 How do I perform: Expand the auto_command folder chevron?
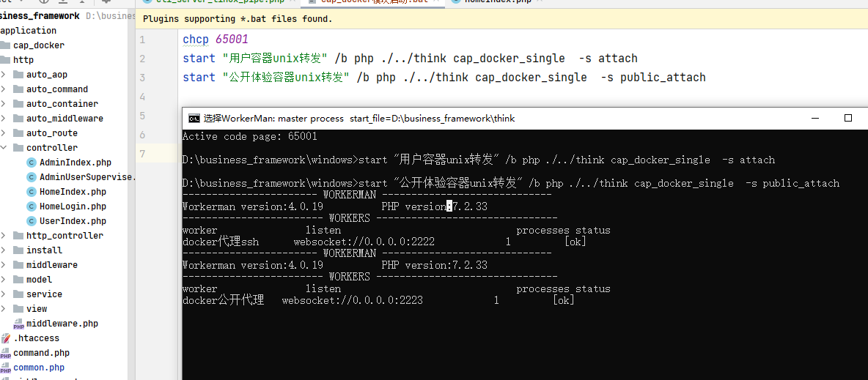[4, 89]
